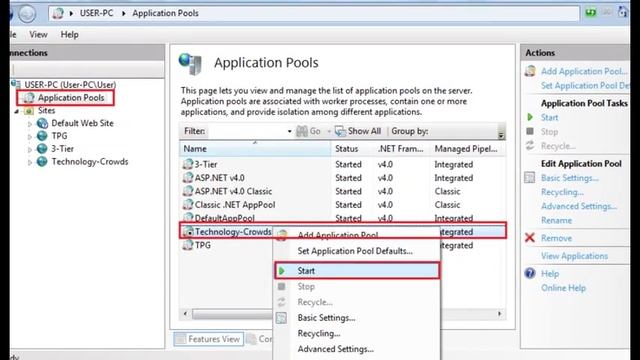Expand the 3-Tier site tree node
640x360 pixels.
(30, 149)
